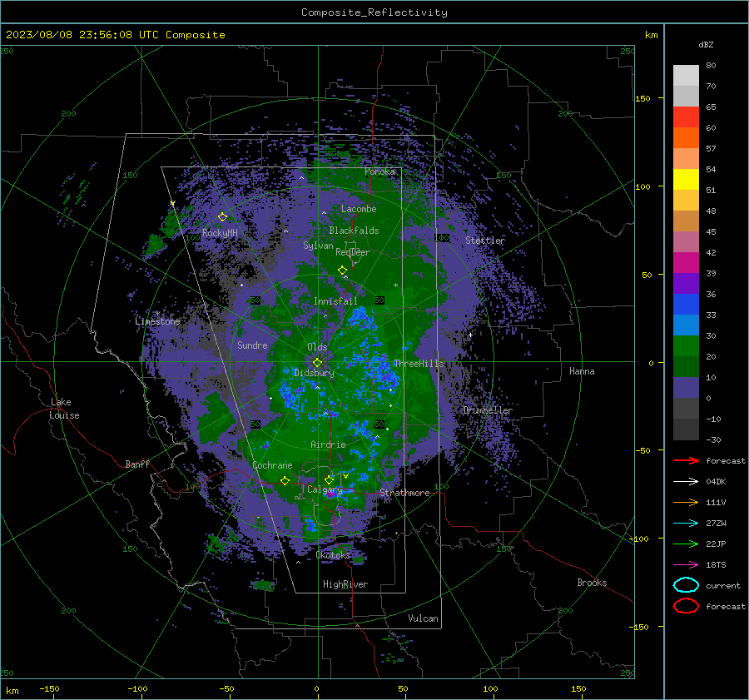This screenshot has height=700, width=749.
Task: Click the orange 111V arrow icon
Action: coord(686,502)
